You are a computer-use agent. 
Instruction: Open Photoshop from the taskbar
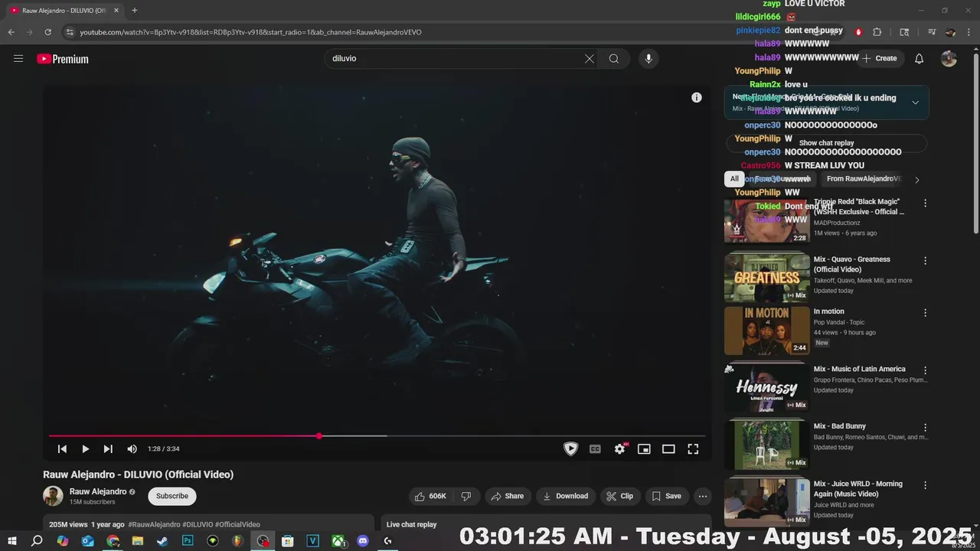coord(188,541)
